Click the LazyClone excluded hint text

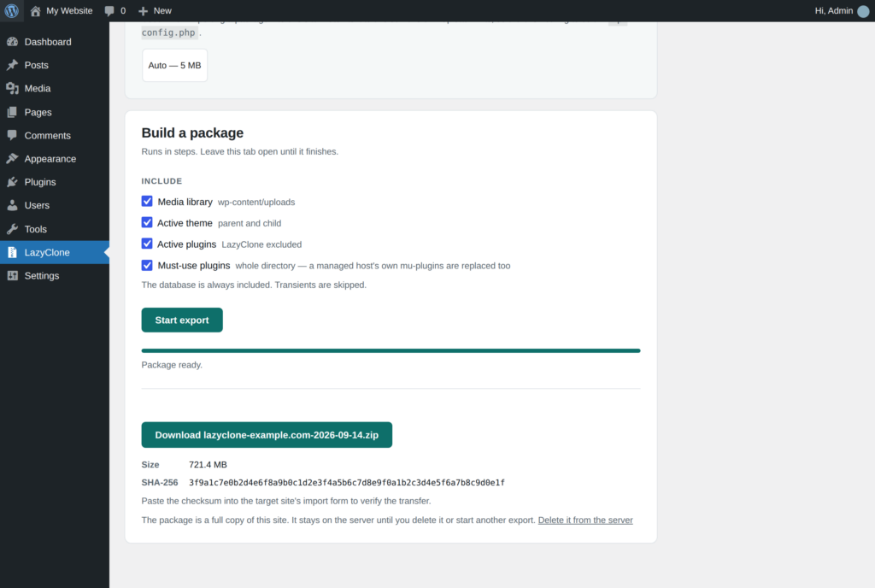[261, 244]
